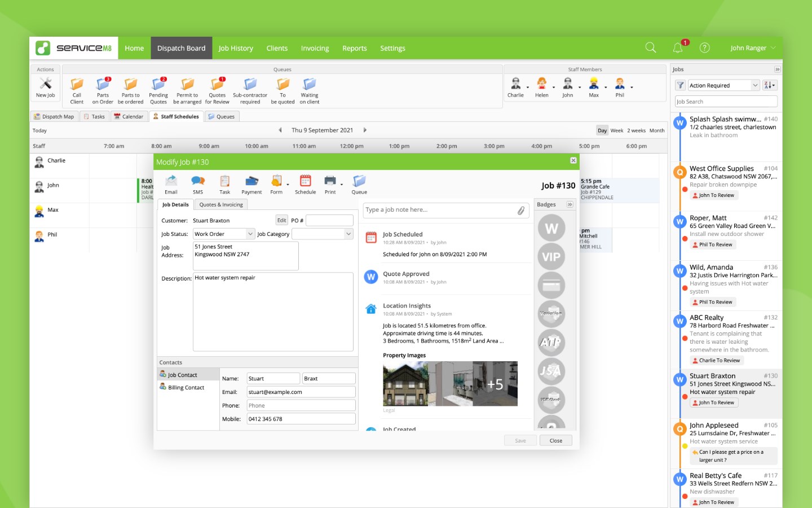Screen dimensions: 812x508
Task: Switch schedule to Week view
Action: click(x=617, y=130)
